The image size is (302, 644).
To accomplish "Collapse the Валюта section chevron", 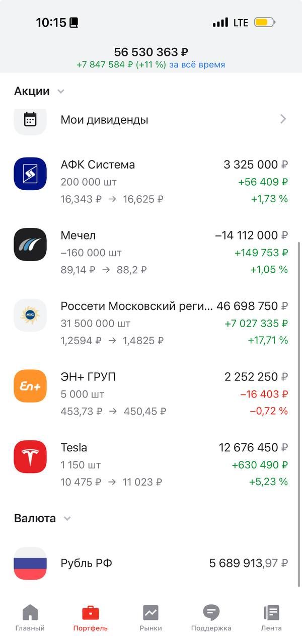I will (x=67, y=519).
